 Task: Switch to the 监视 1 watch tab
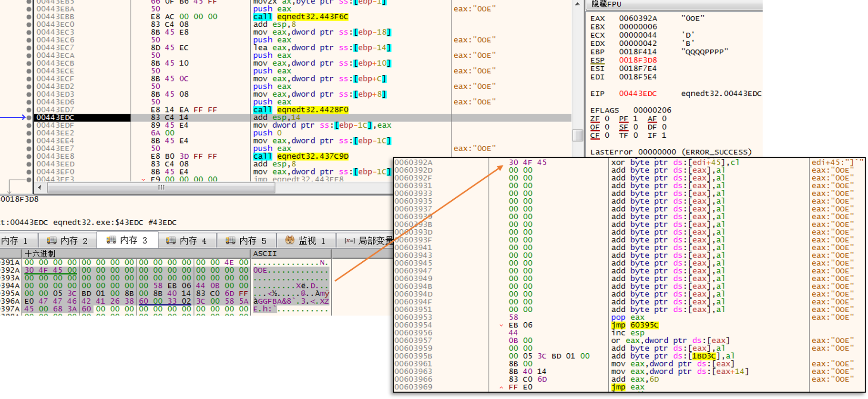[x=306, y=240]
